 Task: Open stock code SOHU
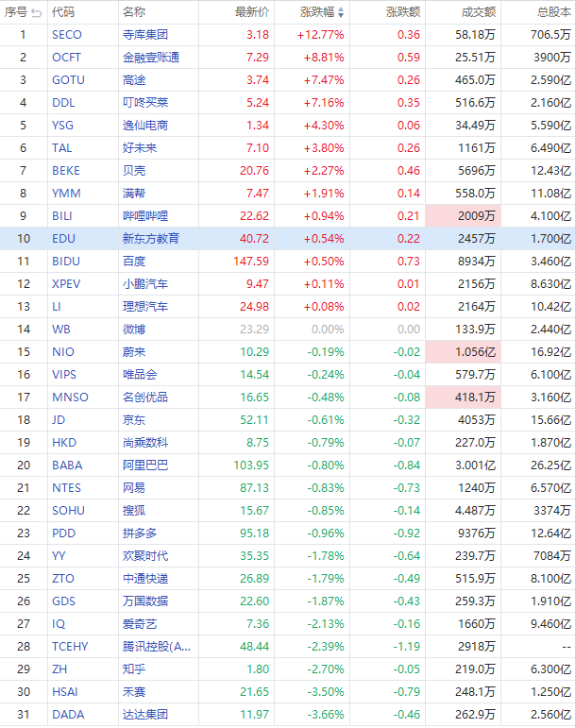[68, 511]
